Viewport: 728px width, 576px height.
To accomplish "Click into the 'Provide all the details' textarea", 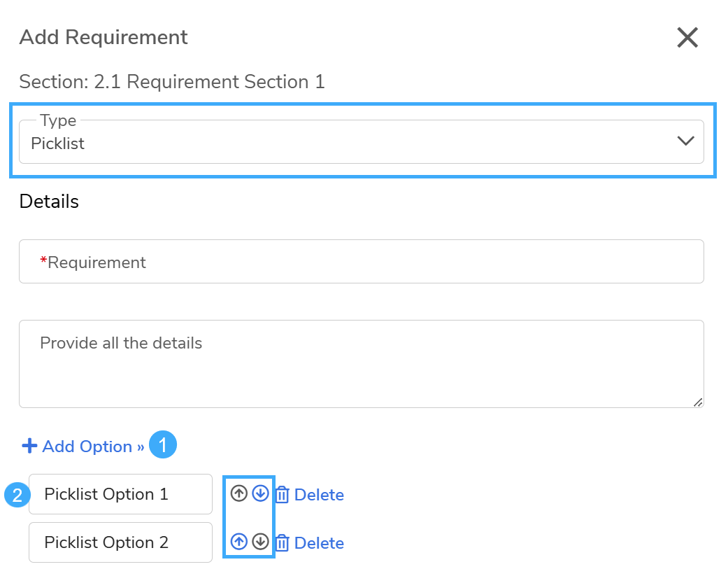I will (x=361, y=363).
